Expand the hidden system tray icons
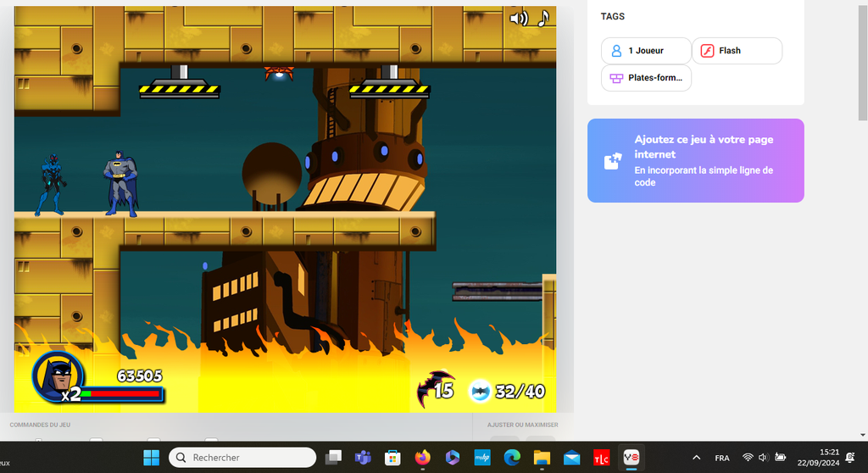868x473 pixels. coord(697,458)
